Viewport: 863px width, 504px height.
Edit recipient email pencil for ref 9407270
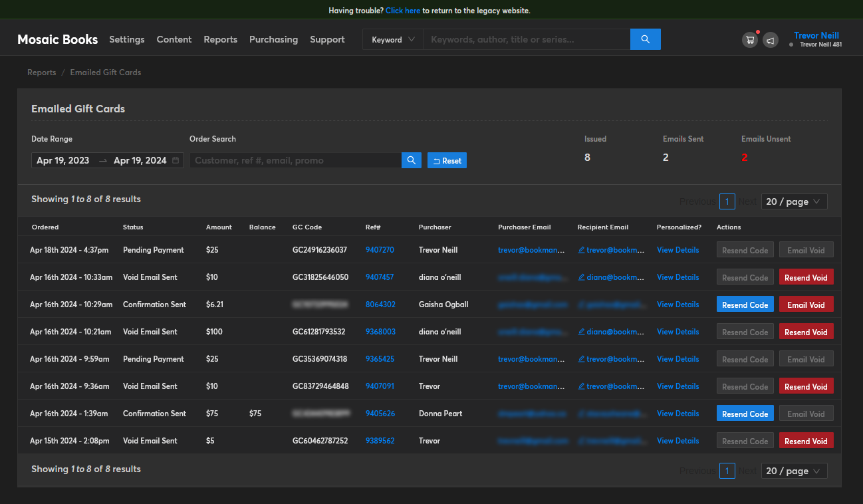(582, 250)
